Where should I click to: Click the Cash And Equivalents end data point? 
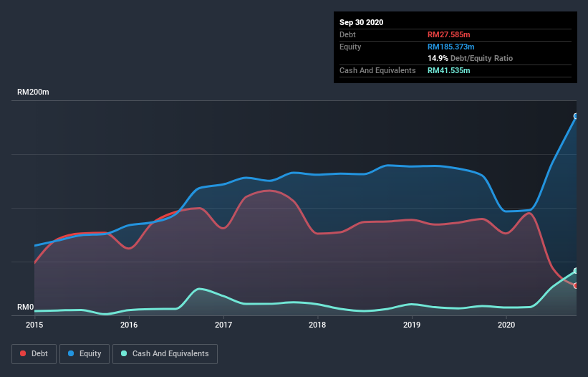click(576, 271)
